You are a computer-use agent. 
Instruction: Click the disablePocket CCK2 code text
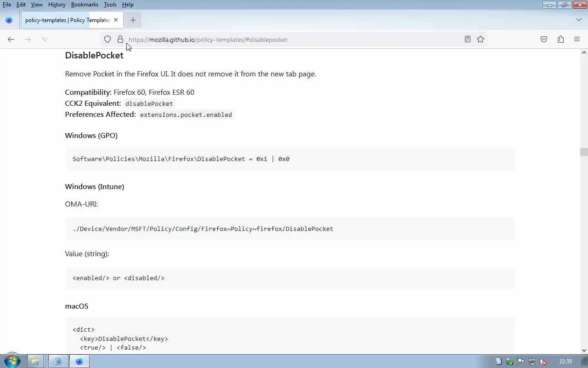tap(149, 104)
